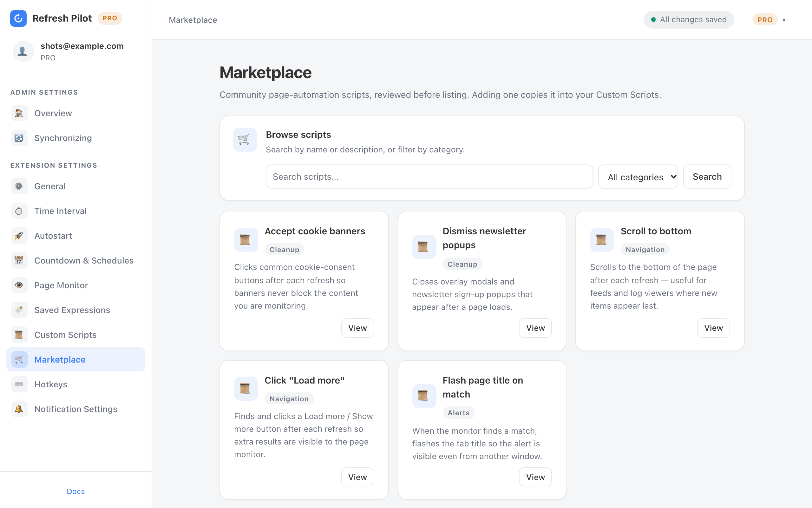812x508 pixels.
Task: Click the Time Interval stopwatch icon
Action: pyautogui.click(x=19, y=211)
